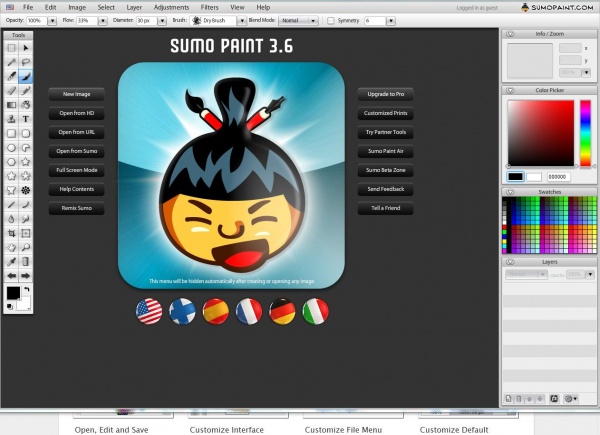This screenshot has width=600, height=435.
Task: Open the Layer menu
Action: coord(134,7)
